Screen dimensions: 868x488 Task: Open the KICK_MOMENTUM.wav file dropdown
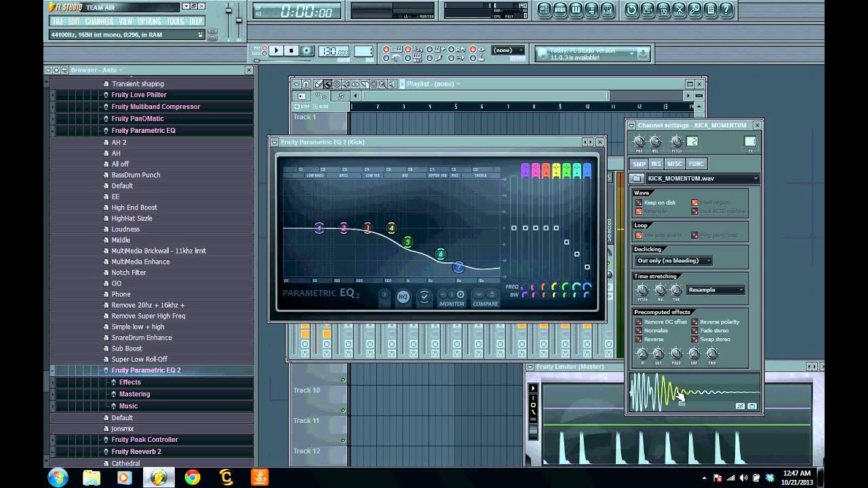coord(702,179)
